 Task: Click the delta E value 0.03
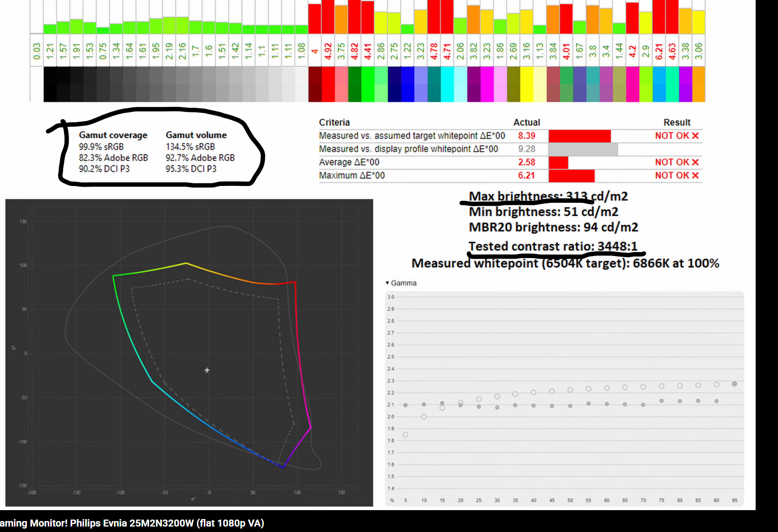(37, 51)
